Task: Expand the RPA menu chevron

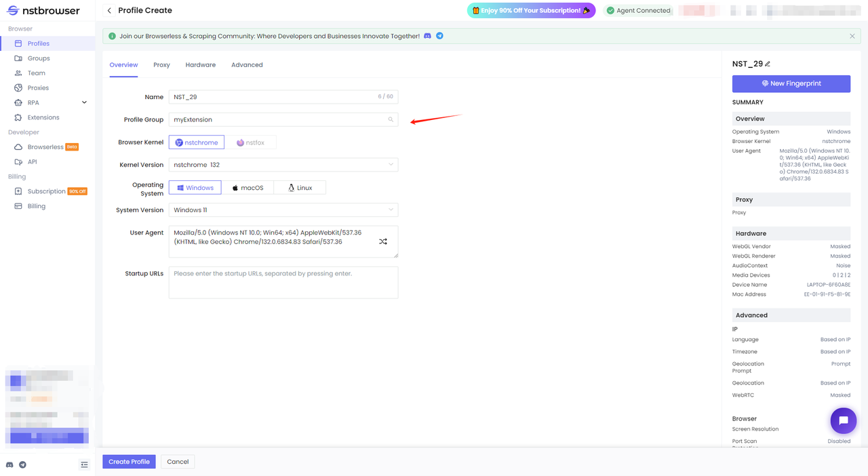Action: tap(84, 102)
